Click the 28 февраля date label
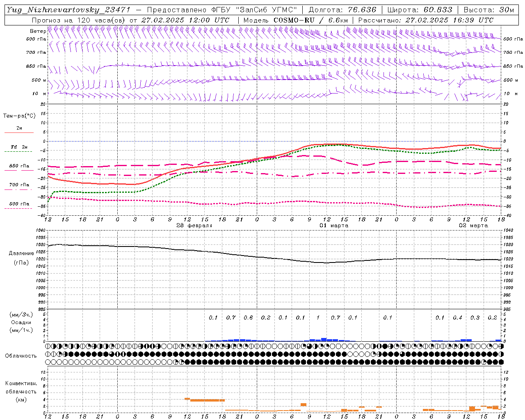This screenshot has width=525, height=420. point(194,226)
